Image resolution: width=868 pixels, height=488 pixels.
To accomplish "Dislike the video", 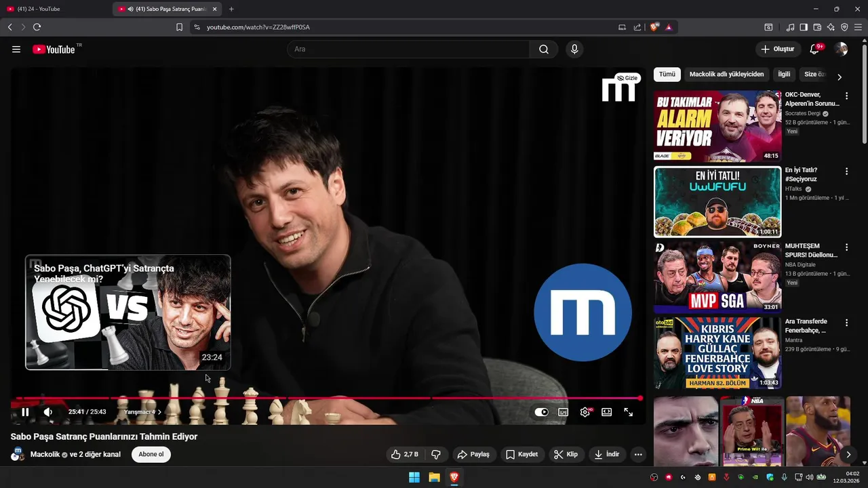I will tap(436, 454).
